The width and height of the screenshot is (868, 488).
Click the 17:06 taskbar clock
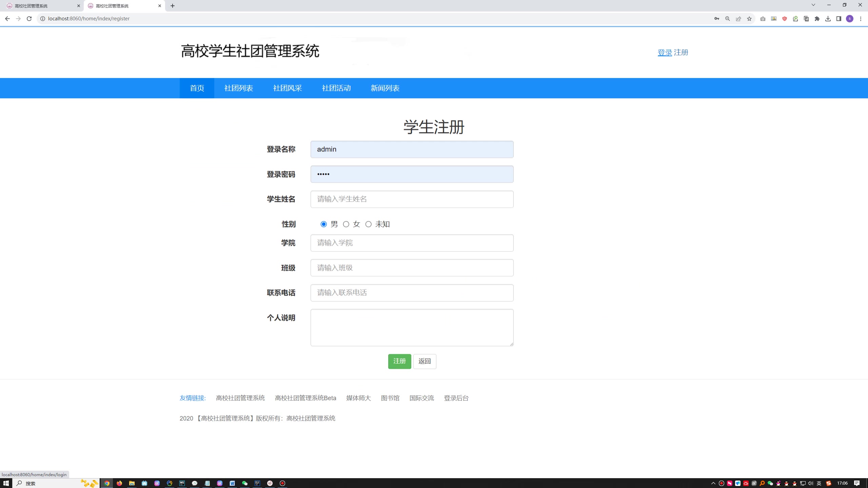click(x=842, y=483)
